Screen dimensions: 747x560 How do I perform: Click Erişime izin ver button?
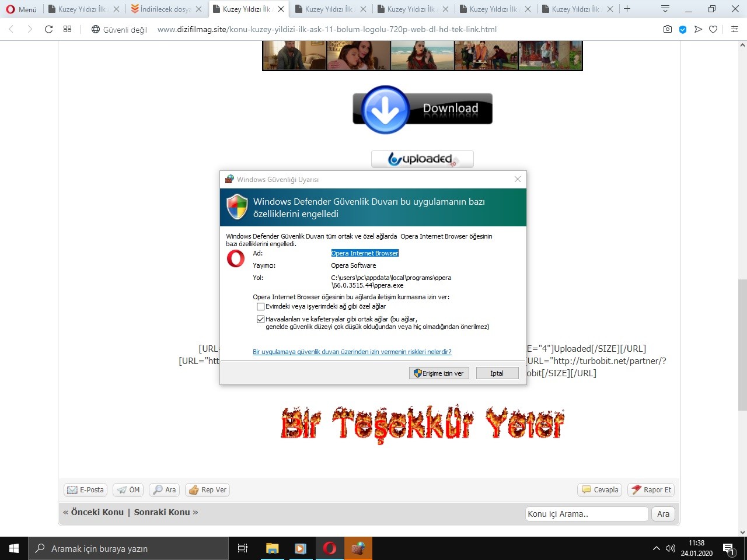pyautogui.click(x=439, y=373)
